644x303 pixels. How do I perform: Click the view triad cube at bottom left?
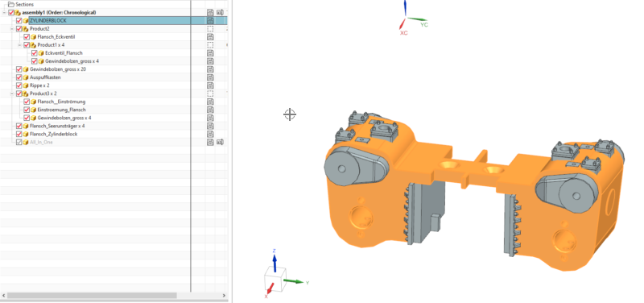275,279
